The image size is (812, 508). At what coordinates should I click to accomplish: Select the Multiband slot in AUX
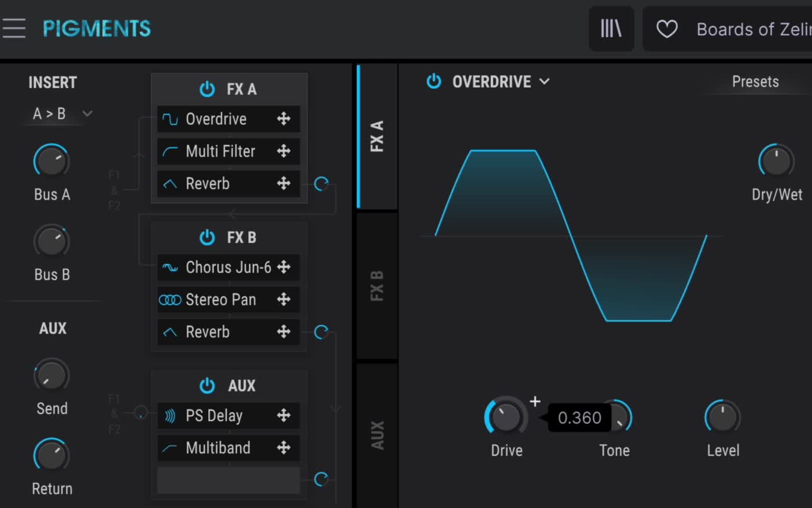pyautogui.click(x=229, y=448)
